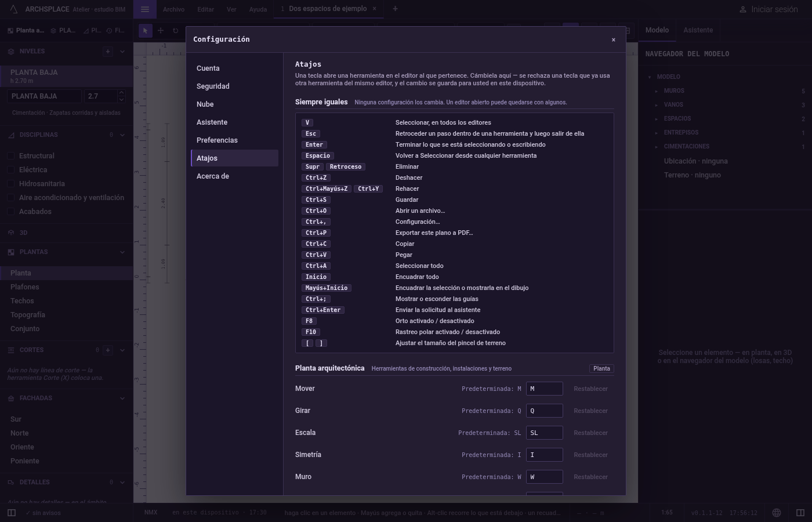Enable the Acabados discipline checkbox
The image size is (812, 522).
pos(10,212)
